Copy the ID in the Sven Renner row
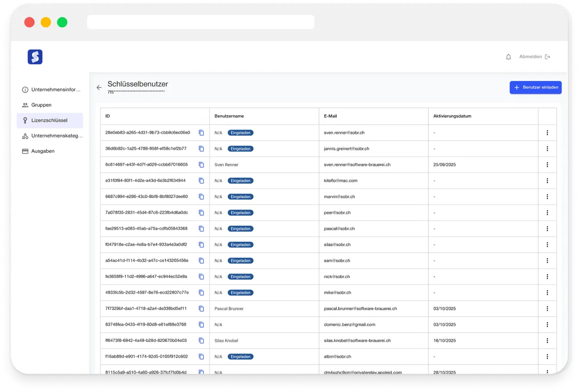This screenshot has width=579, height=392. [x=201, y=165]
